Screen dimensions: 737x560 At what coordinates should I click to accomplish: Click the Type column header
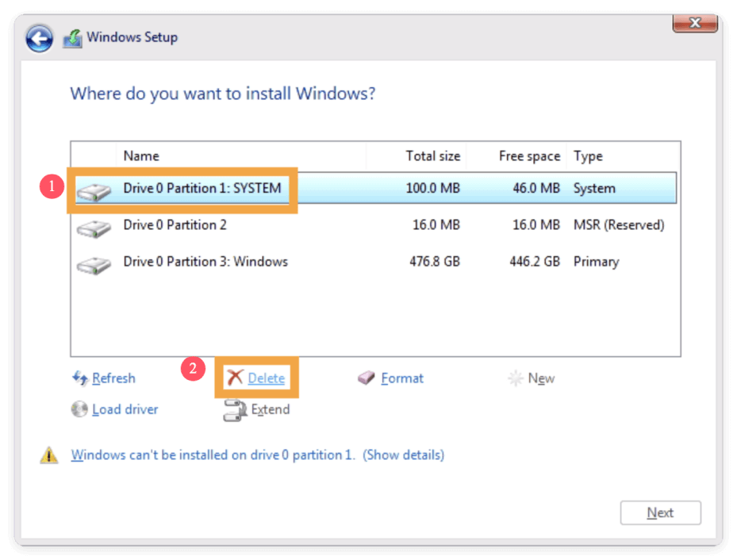[x=588, y=155]
